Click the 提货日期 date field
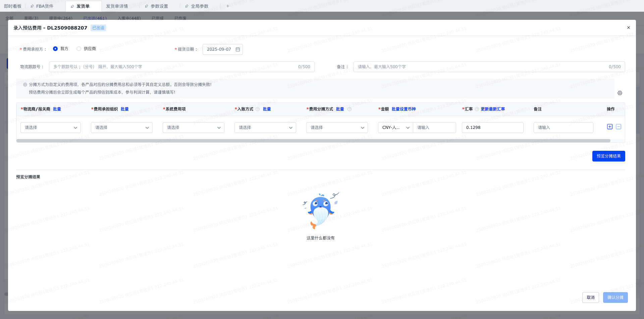The image size is (644, 319). 223,49
